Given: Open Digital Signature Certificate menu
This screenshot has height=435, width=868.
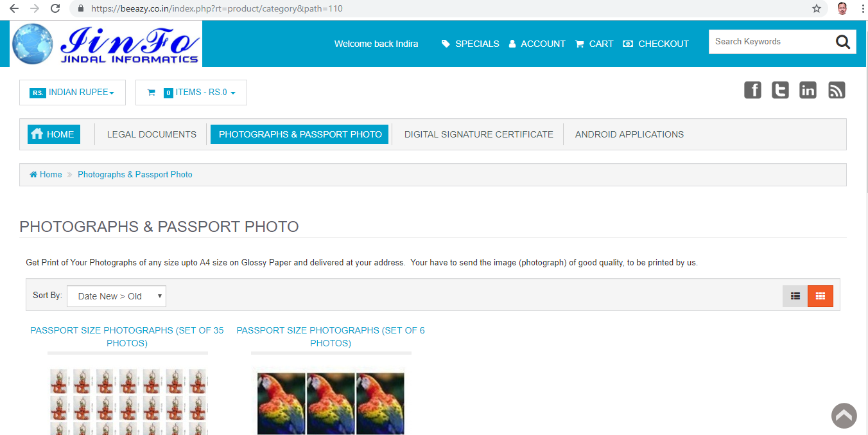Looking at the screenshot, I should coord(478,134).
